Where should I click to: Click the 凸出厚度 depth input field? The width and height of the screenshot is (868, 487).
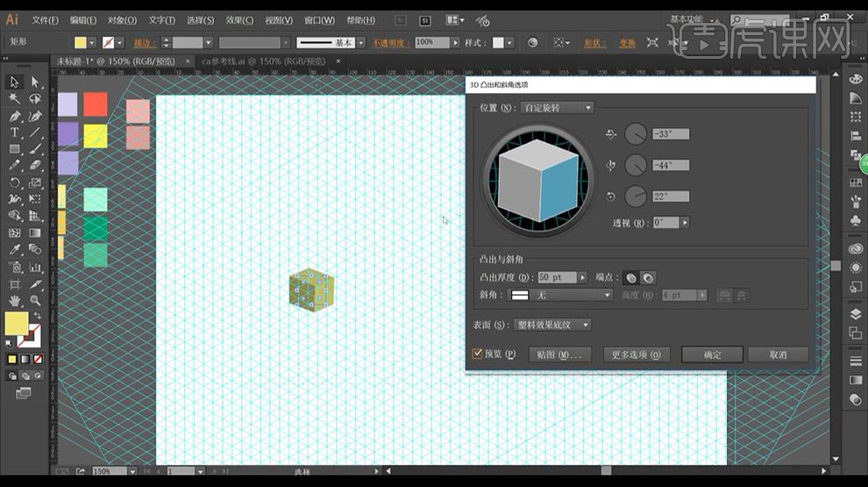tap(557, 277)
